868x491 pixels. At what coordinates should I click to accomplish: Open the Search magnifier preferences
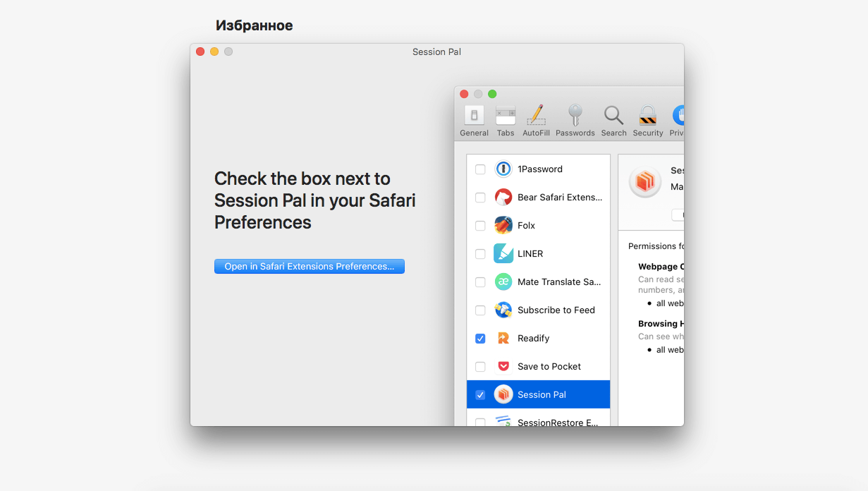pos(613,119)
